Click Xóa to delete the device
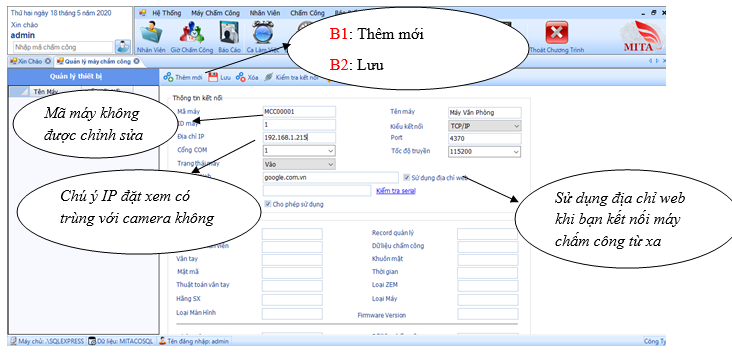This screenshot has width=732, height=360. (x=247, y=78)
